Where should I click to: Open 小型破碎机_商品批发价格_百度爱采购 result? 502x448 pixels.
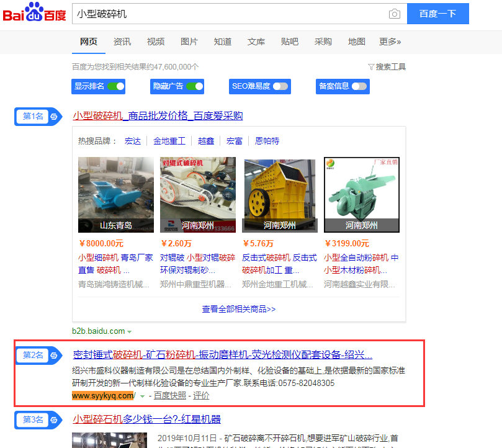(158, 115)
